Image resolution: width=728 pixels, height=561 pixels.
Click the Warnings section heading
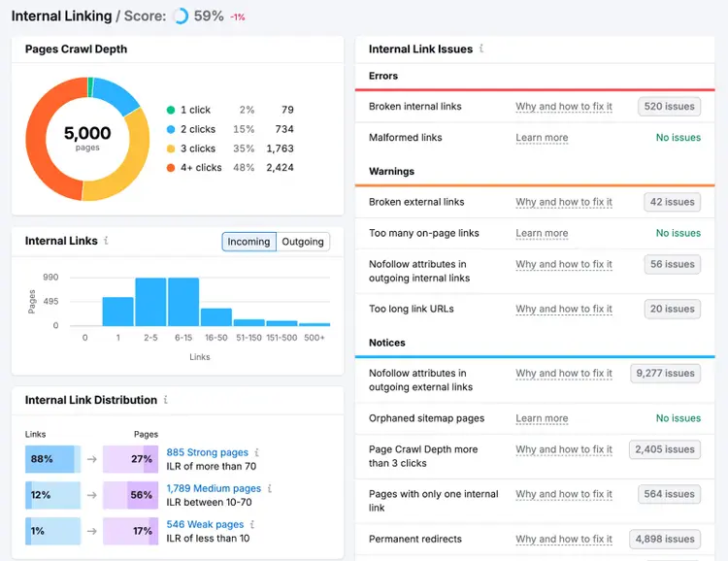(391, 172)
